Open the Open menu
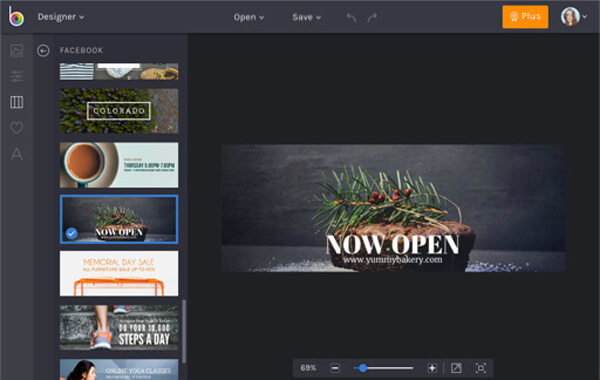The image size is (600, 380). tap(249, 17)
